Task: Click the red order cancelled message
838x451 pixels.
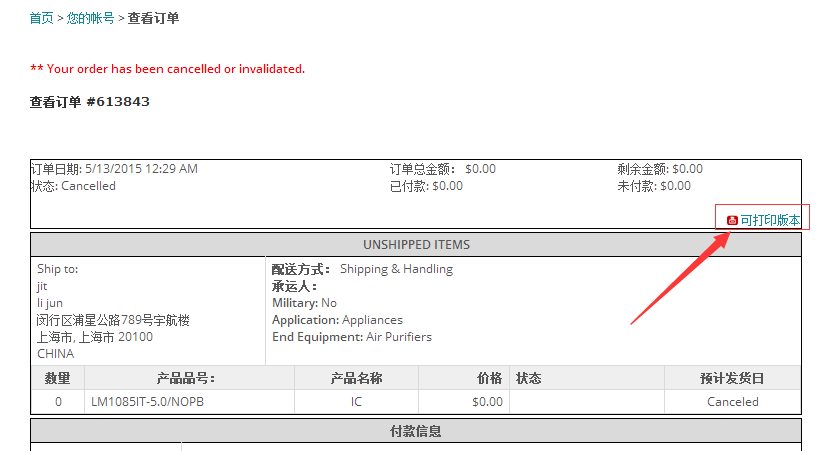Action: coord(167,69)
